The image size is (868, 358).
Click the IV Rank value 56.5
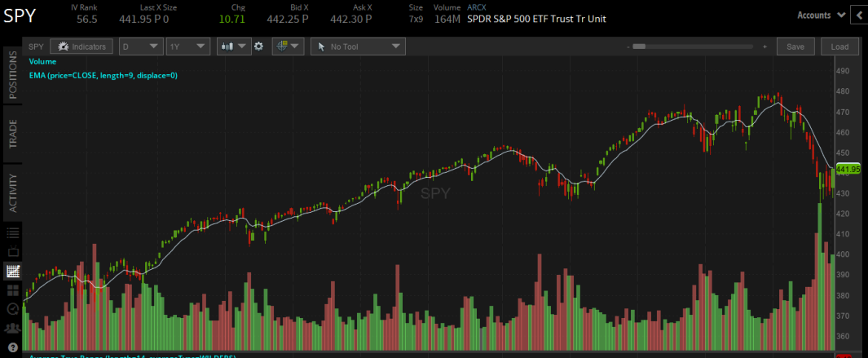coord(87,19)
